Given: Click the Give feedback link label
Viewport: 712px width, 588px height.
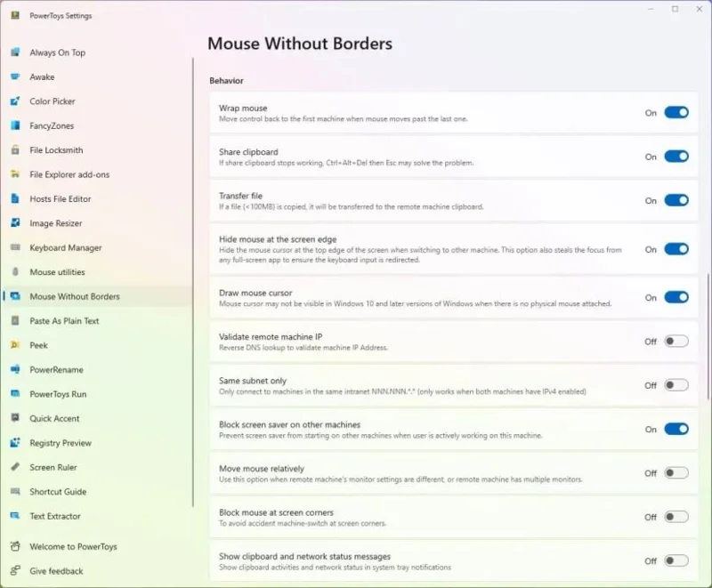Looking at the screenshot, I should (x=56, y=571).
